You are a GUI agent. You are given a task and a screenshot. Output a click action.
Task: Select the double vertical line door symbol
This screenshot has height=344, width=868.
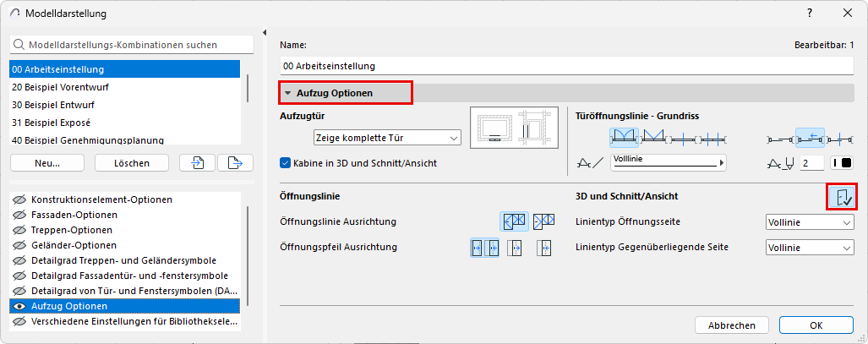coord(712,138)
